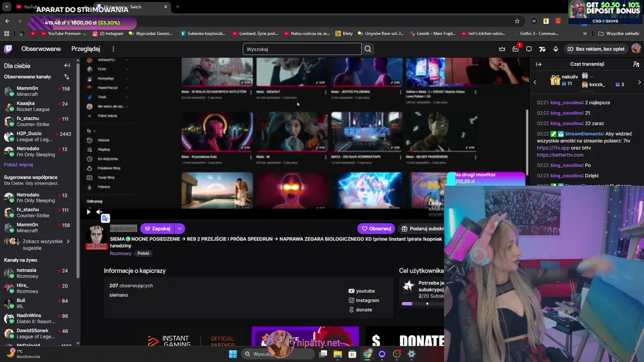
Task: Click Podaruj subskrypcję gift button
Action: [422, 228]
